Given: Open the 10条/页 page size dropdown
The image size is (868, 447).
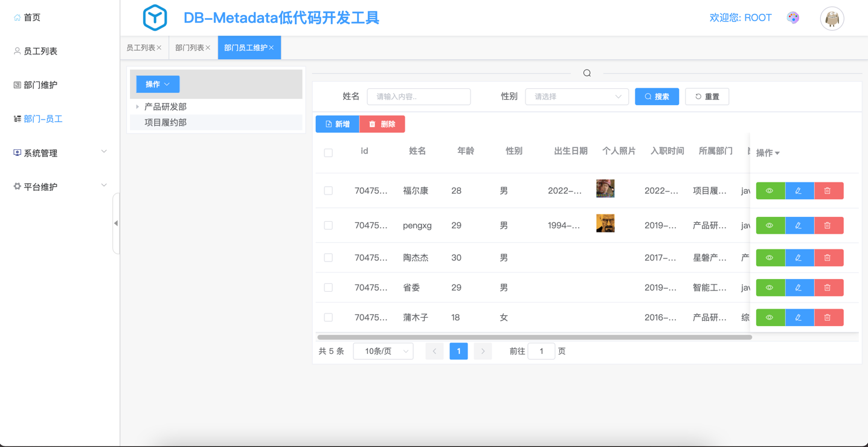Looking at the screenshot, I should click(383, 352).
